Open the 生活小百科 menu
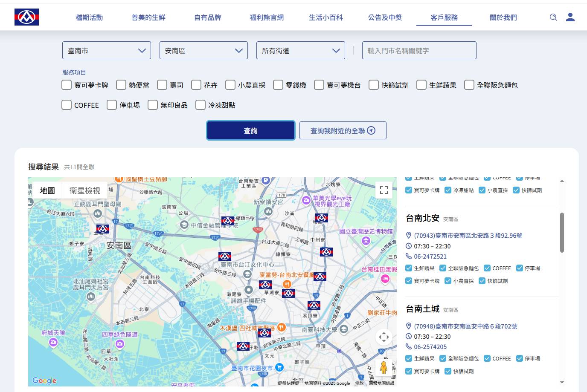This screenshot has height=392, width=587. coord(326,17)
